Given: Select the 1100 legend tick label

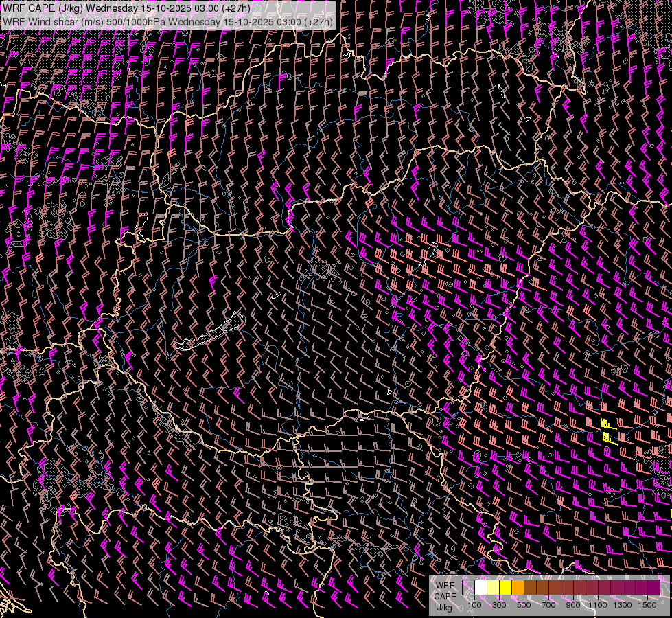Looking at the screenshot, I should tap(598, 605).
